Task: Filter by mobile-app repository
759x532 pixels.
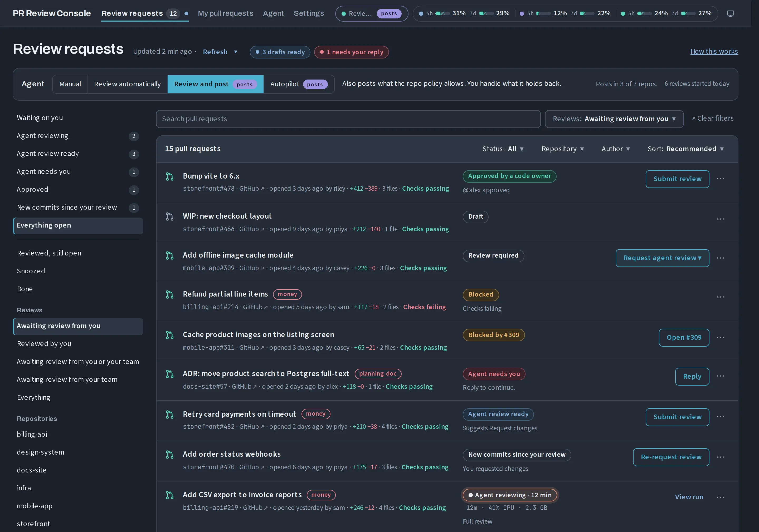Action: (78, 506)
